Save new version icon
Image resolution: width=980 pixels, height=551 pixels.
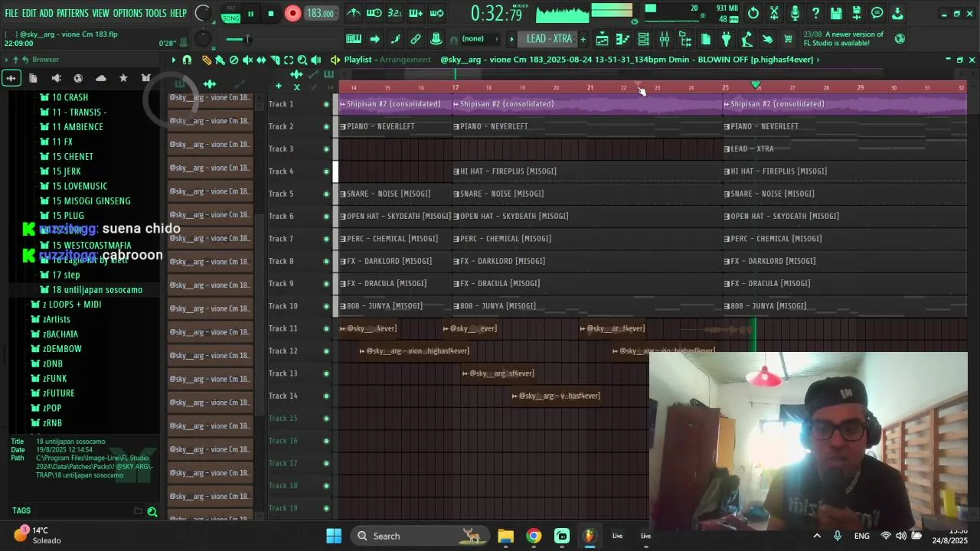tap(857, 13)
